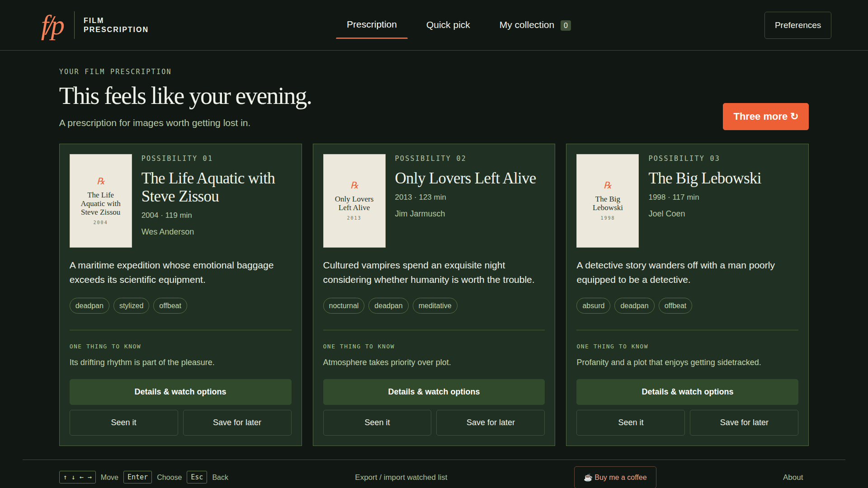Select Only Lovers Left Alive poster thumbnail

click(354, 201)
